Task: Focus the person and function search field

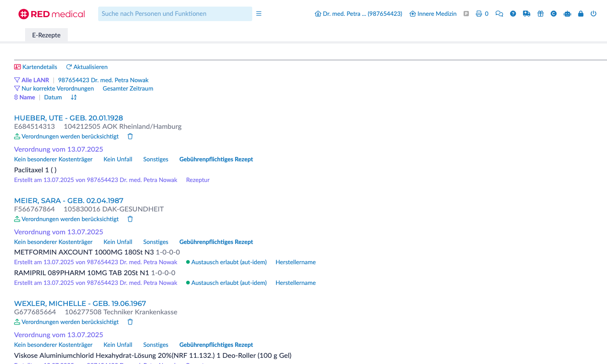Action: 175,14
